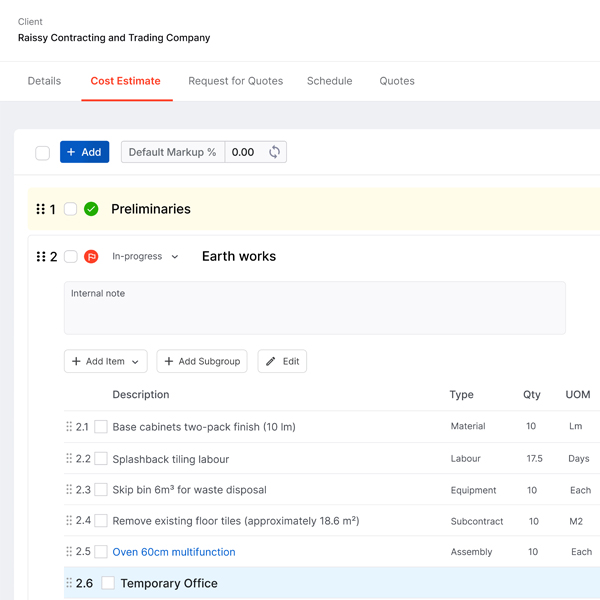Open the In-progress status dropdown
This screenshot has height=600, width=600.
click(145, 257)
